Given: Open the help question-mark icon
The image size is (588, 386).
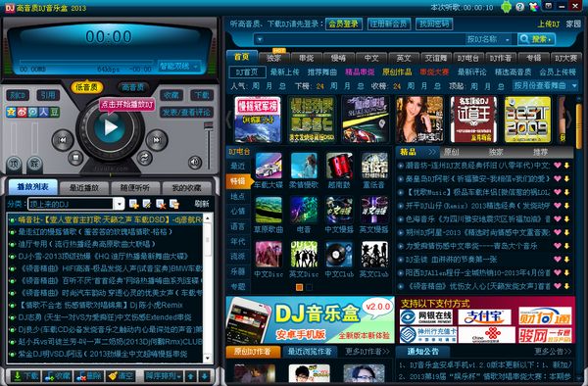Looking at the screenshot, I should coord(519,7).
